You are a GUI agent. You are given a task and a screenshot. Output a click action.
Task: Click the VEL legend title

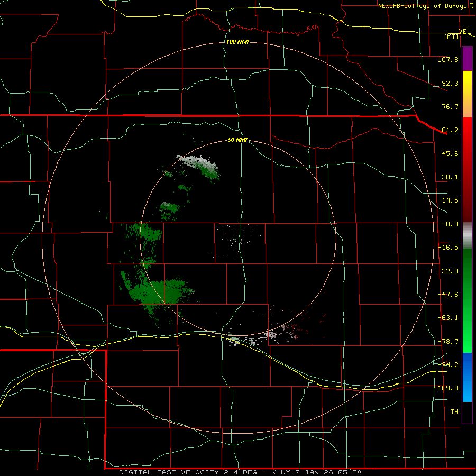(x=464, y=32)
